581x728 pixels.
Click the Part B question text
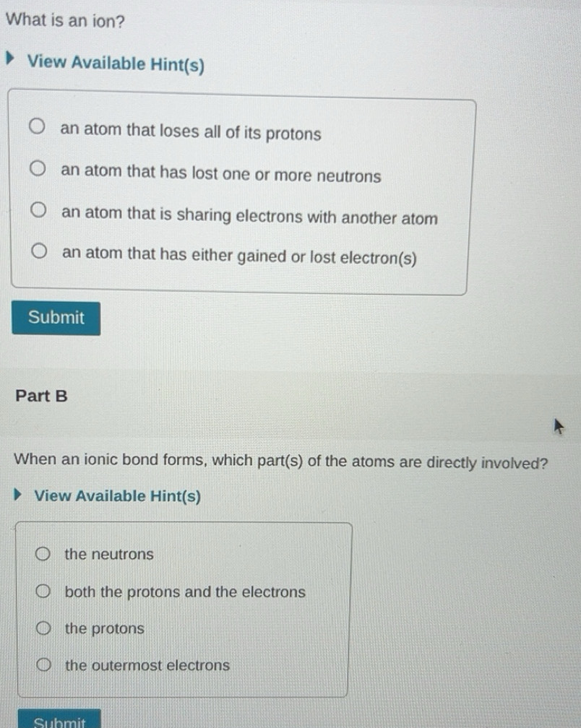[x=282, y=461]
